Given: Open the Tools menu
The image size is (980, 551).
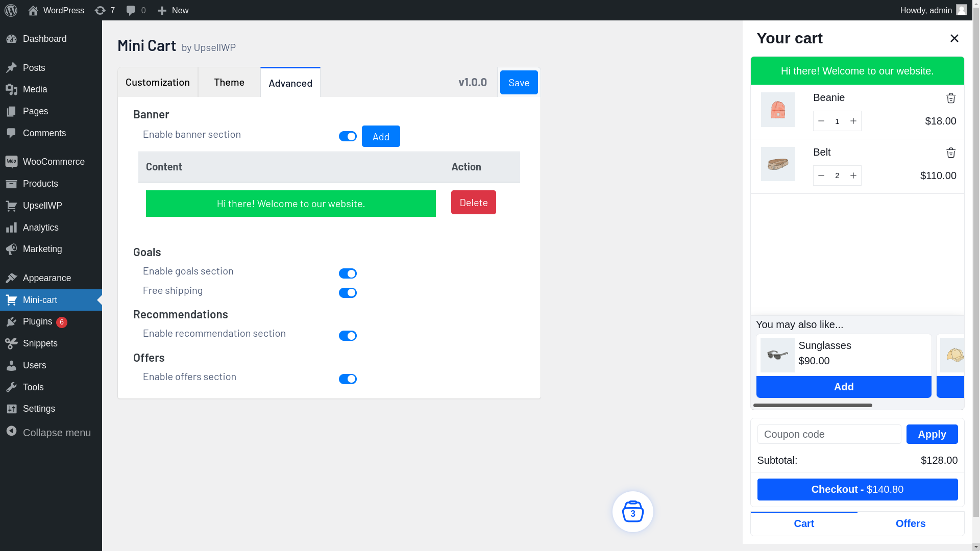Looking at the screenshot, I should tap(51, 387).
